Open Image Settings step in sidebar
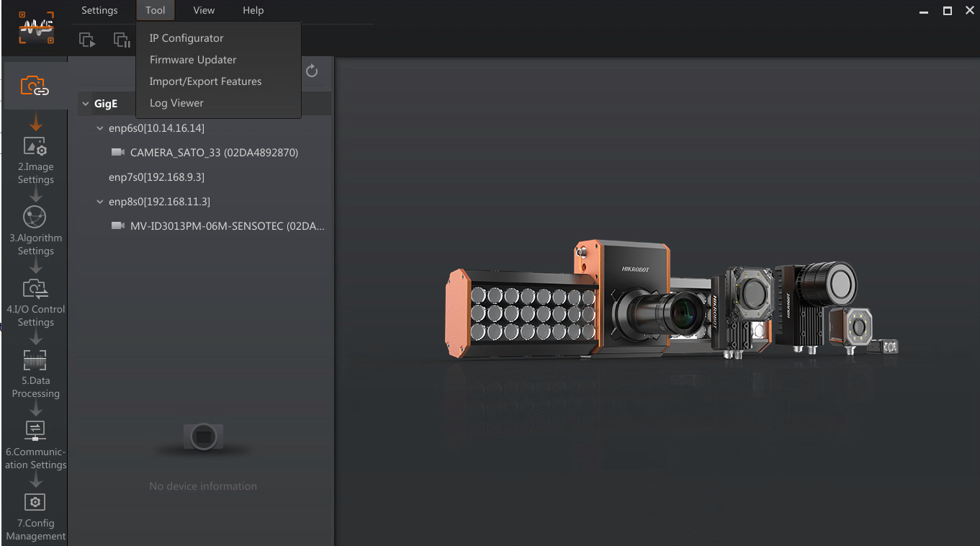980x546 pixels. 35,147
